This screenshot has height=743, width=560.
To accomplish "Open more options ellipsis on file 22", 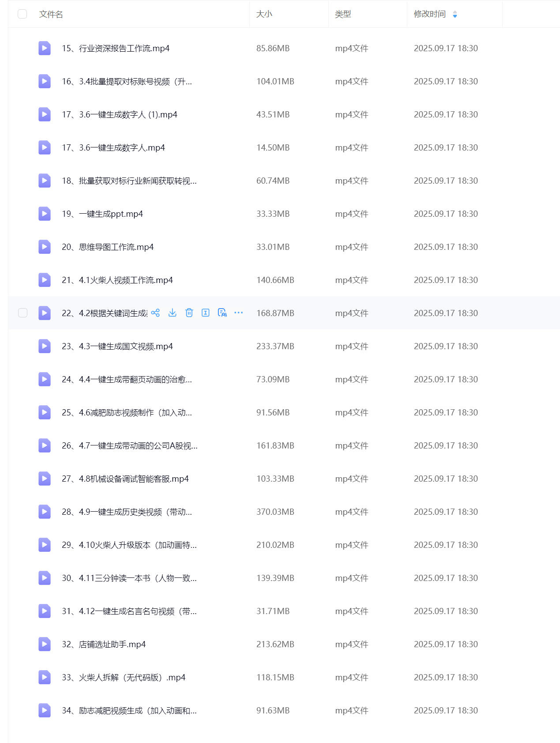I will (x=239, y=313).
